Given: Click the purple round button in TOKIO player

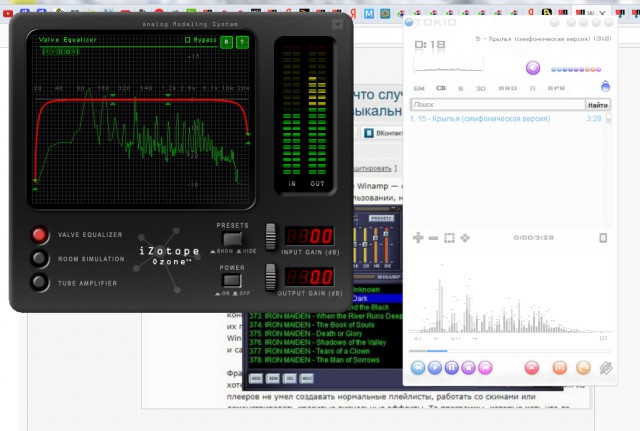Looking at the screenshot, I should [x=533, y=68].
